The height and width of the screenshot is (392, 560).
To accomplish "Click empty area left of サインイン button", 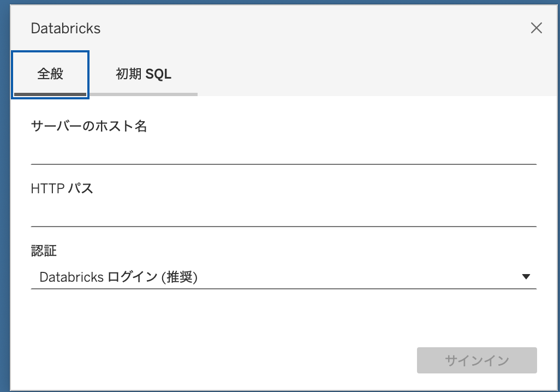I will [x=218, y=360].
